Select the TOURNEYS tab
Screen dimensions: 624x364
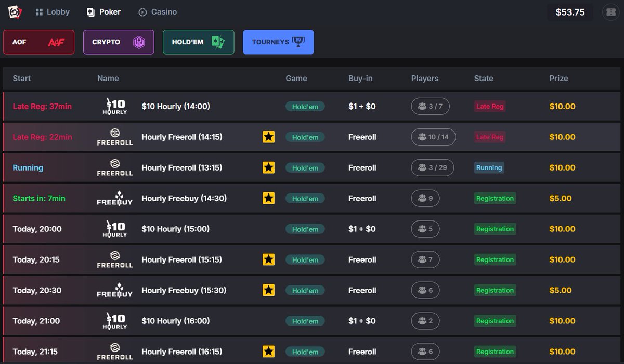click(x=278, y=42)
